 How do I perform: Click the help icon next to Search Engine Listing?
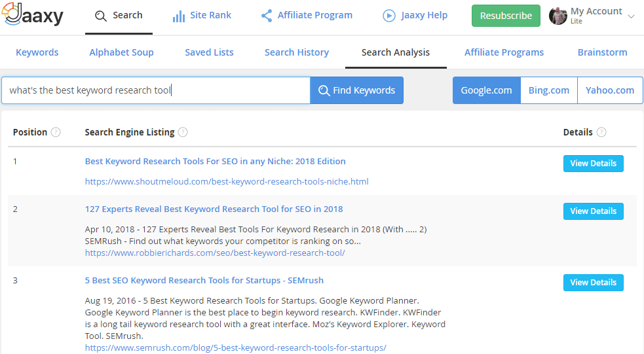pyautogui.click(x=183, y=132)
